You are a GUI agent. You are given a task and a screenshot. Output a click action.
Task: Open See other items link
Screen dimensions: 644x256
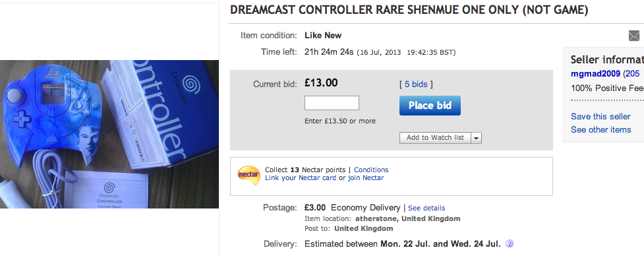pyautogui.click(x=601, y=129)
